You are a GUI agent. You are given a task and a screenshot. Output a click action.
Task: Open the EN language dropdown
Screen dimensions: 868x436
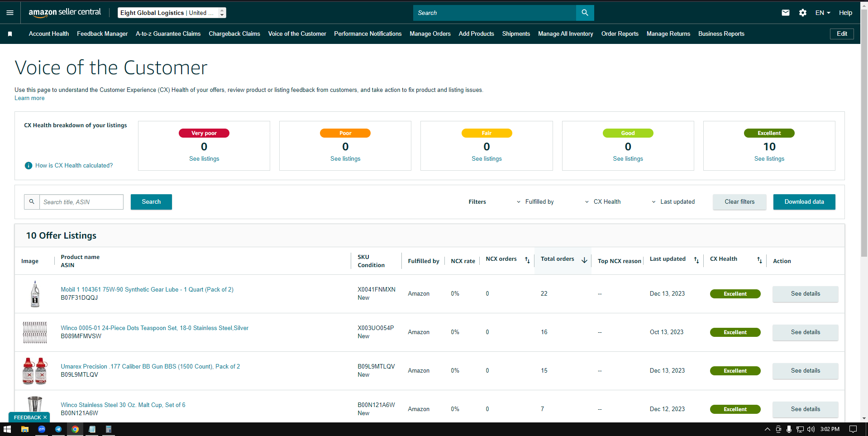click(823, 13)
